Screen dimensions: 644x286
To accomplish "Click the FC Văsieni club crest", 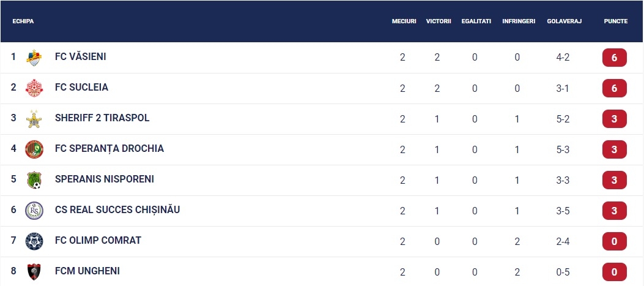I will coord(34,58).
